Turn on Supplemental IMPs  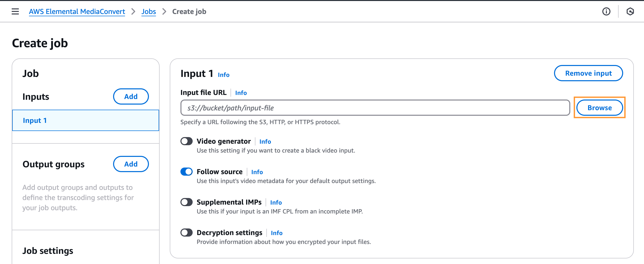(186, 202)
